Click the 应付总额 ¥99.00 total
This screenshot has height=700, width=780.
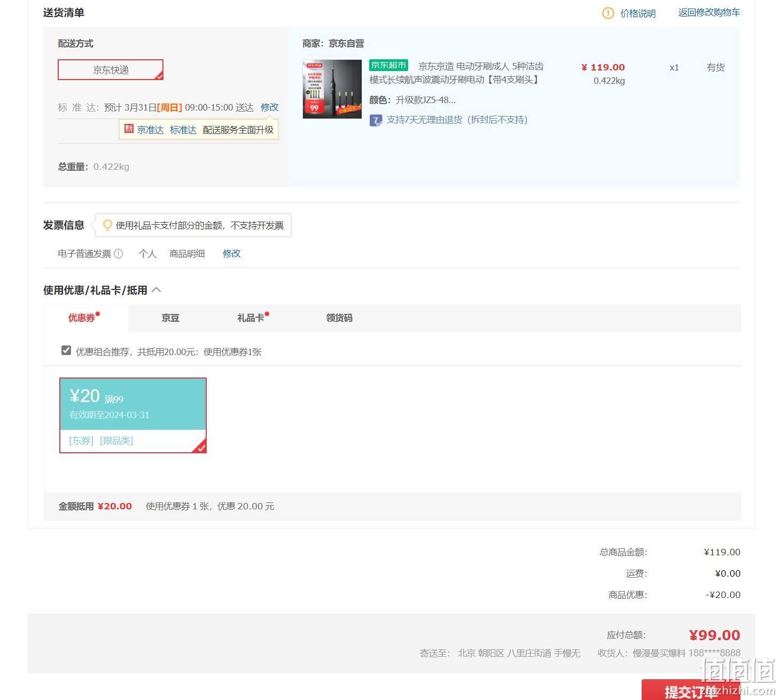(714, 635)
